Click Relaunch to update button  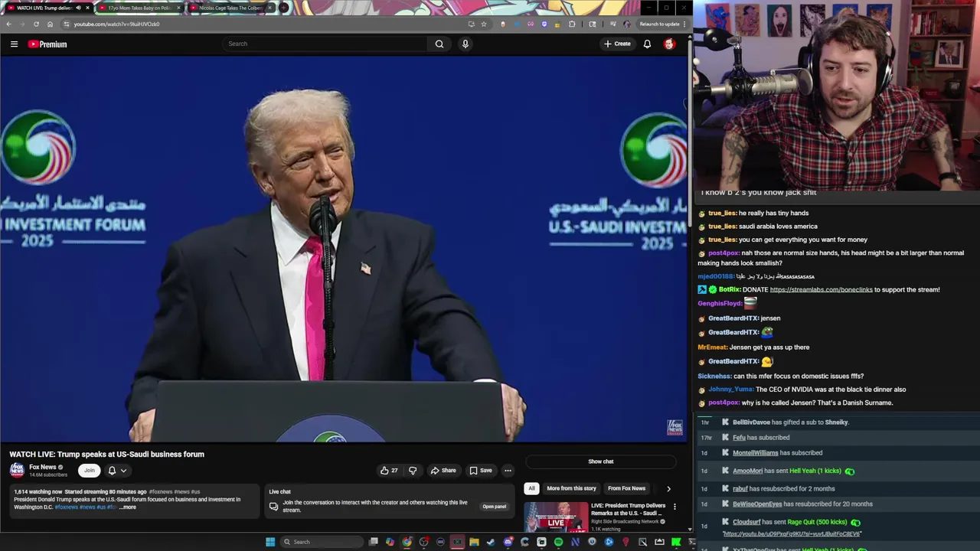(659, 24)
